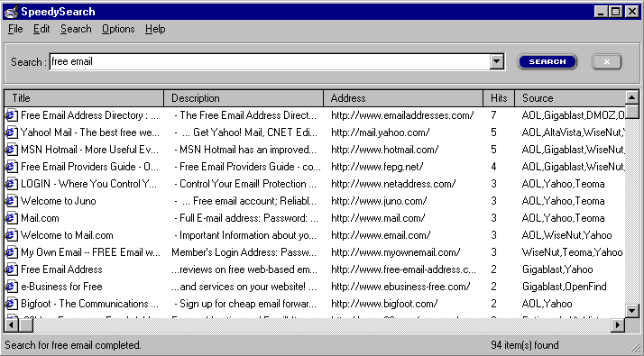Viewport: 644px width, 356px height.
Task: Sort results by the Hits column header
Action: coord(499,98)
